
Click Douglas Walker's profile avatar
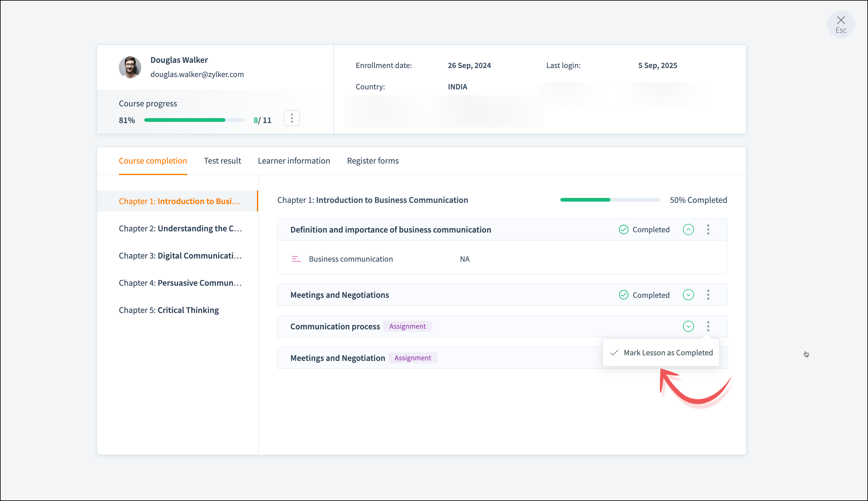tap(130, 67)
